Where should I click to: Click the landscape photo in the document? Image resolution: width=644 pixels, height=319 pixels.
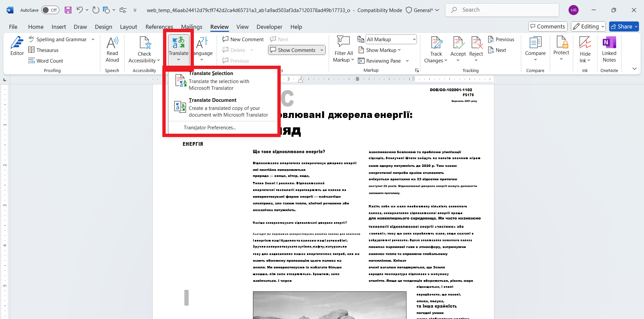[x=330, y=305]
